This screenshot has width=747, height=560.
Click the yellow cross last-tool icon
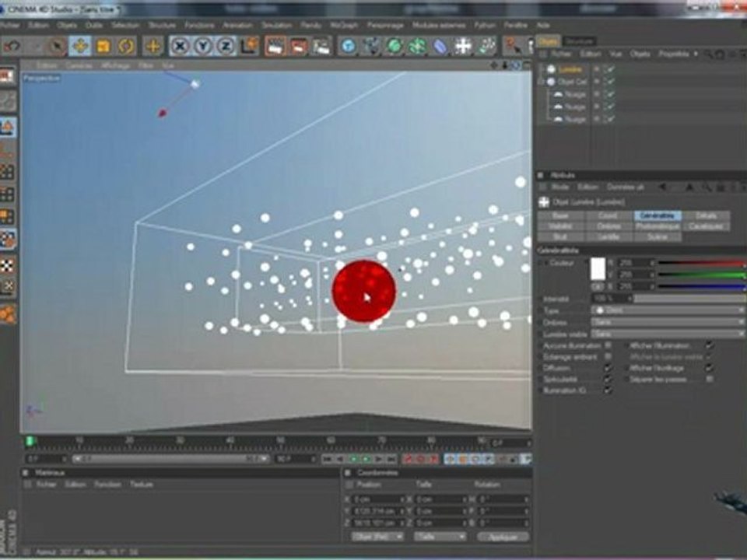(x=153, y=46)
